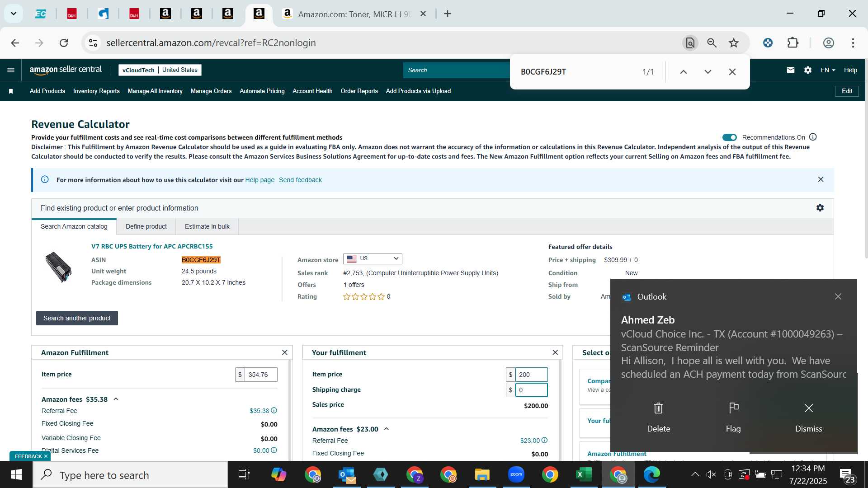This screenshot has width=868, height=488.
Task: Open Automate Pricing menu item
Action: [x=262, y=91]
